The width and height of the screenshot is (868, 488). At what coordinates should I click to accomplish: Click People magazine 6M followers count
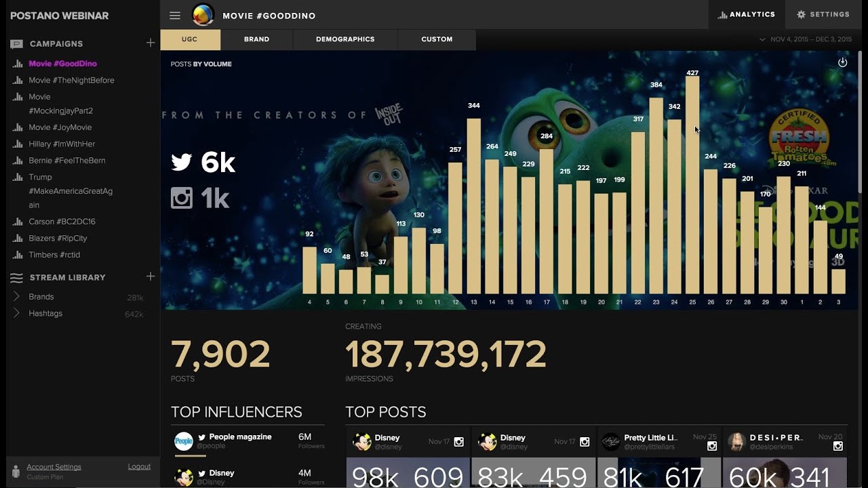304,437
